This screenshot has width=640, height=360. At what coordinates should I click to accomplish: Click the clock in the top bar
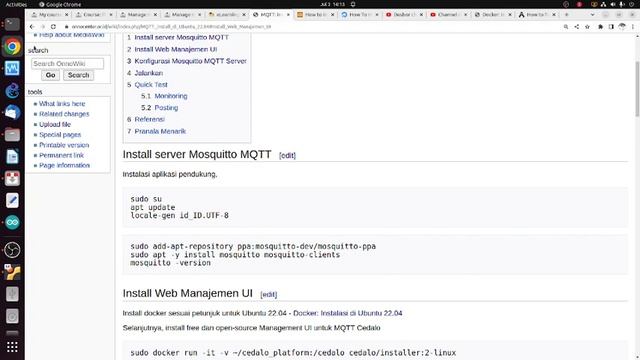point(333,4)
